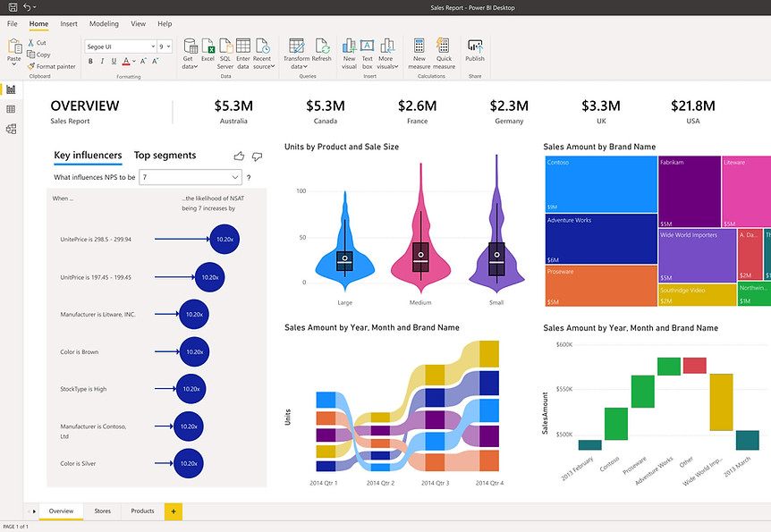Image resolution: width=771 pixels, height=532 pixels.
Task: Select Adventure Works treemap tile
Action: click(601, 239)
